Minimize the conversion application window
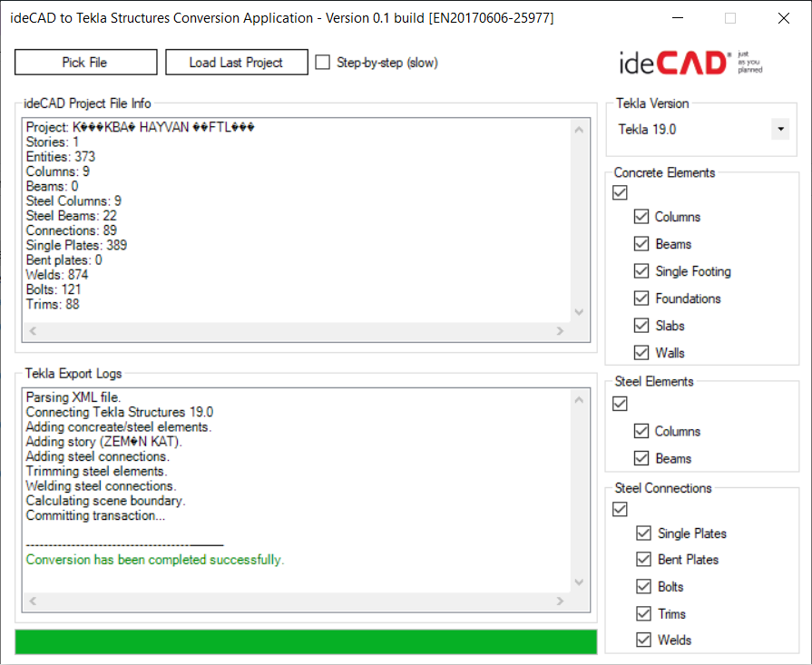The image size is (812, 665). coord(678,18)
